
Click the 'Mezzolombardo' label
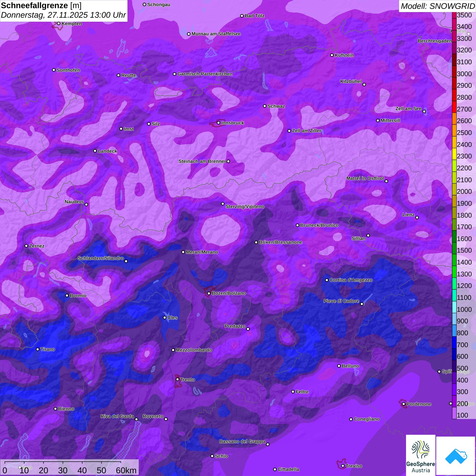[194, 350]
